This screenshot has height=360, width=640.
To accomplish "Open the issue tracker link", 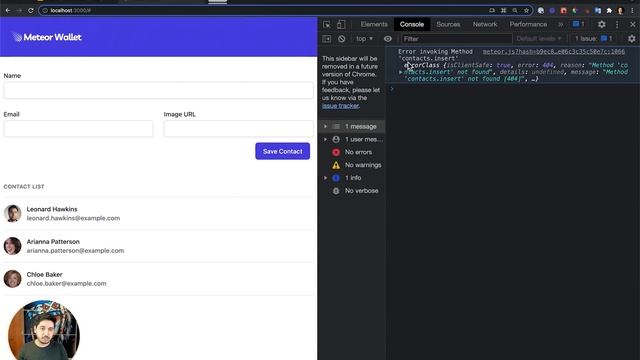I will tap(340, 106).
